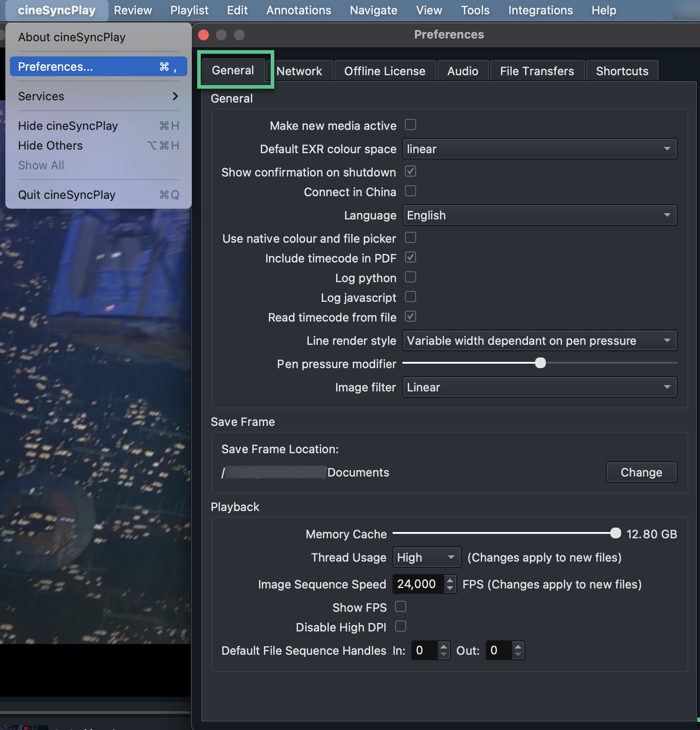Enable the Log python checkbox

click(x=410, y=277)
